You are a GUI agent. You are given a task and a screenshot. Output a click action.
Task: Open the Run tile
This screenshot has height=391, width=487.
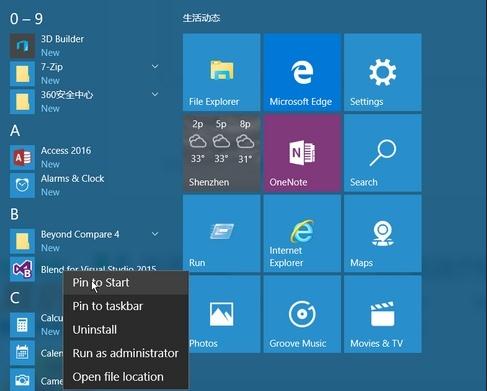tap(221, 234)
